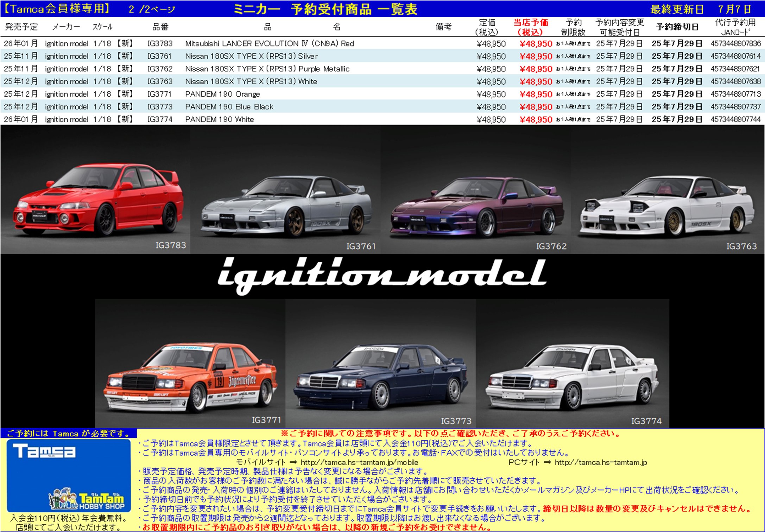Click the Tamca membership card logo

[x=44, y=451]
